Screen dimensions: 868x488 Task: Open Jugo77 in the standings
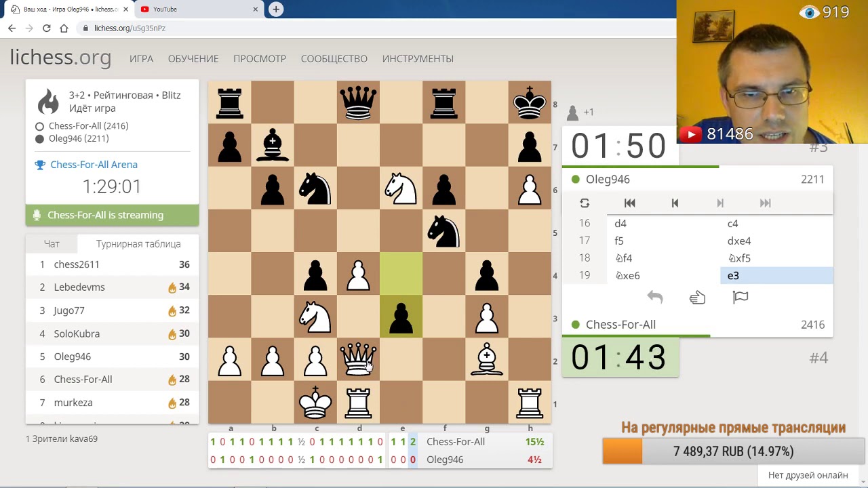pos(69,310)
